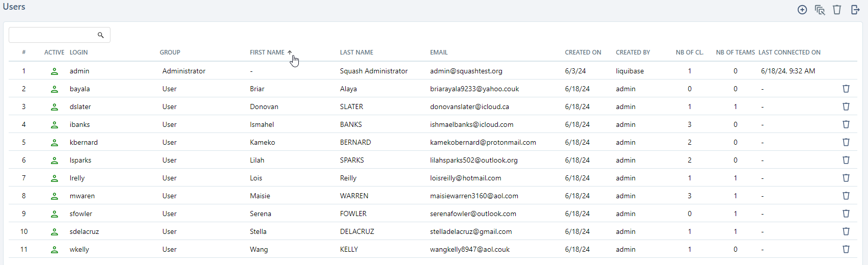Image resolution: width=868 pixels, height=265 pixels.
Task: Toggle active status icon for dslater
Action: click(x=54, y=107)
